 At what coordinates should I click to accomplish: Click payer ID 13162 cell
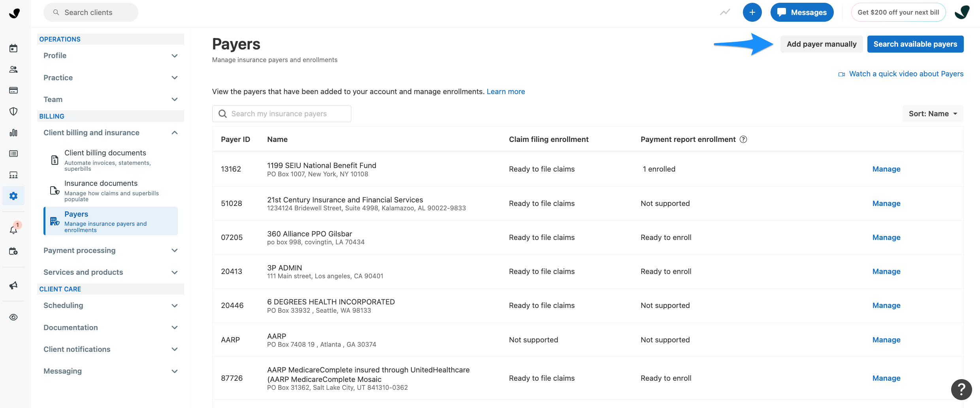[231, 169]
